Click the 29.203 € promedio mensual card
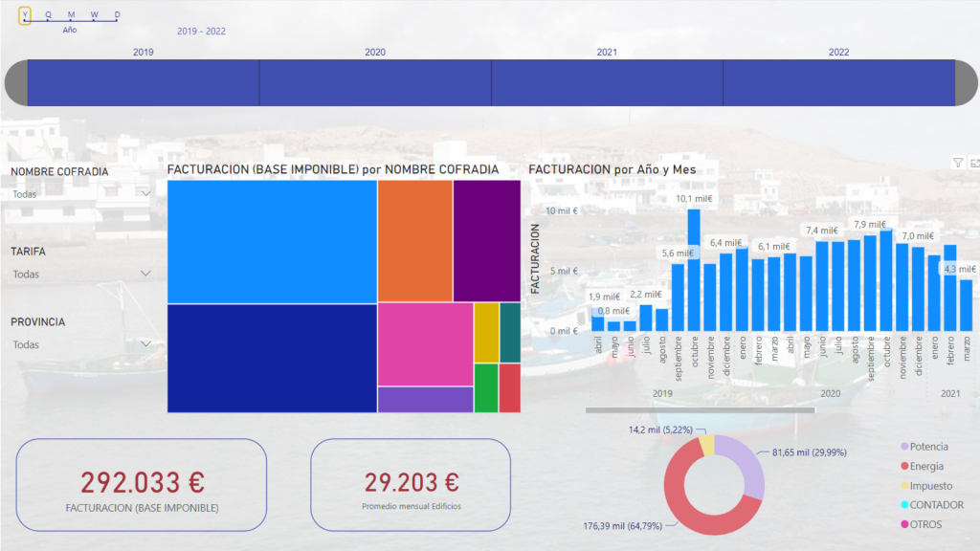The height and width of the screenshot is (551, 980). (x=411, y=484)
